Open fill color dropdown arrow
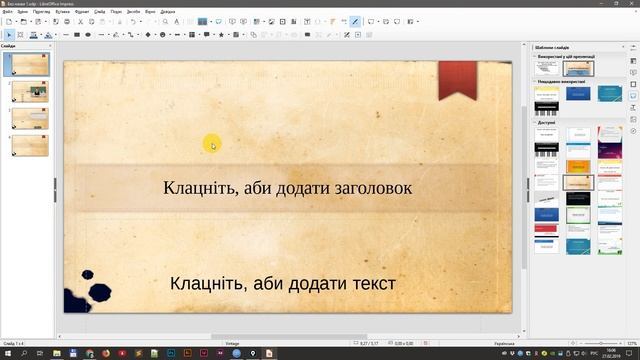The image size is (640, 360). [x=56, y=35]
